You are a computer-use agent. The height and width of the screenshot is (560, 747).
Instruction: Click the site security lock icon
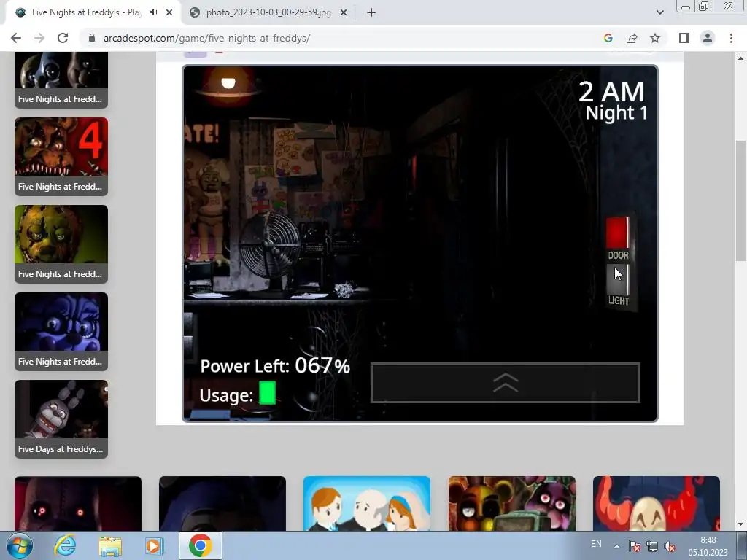click(x=92, y=38)
